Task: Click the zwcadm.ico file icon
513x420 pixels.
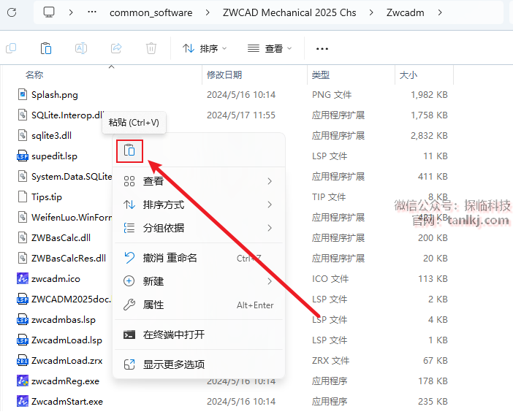Action: pos(23,279)
